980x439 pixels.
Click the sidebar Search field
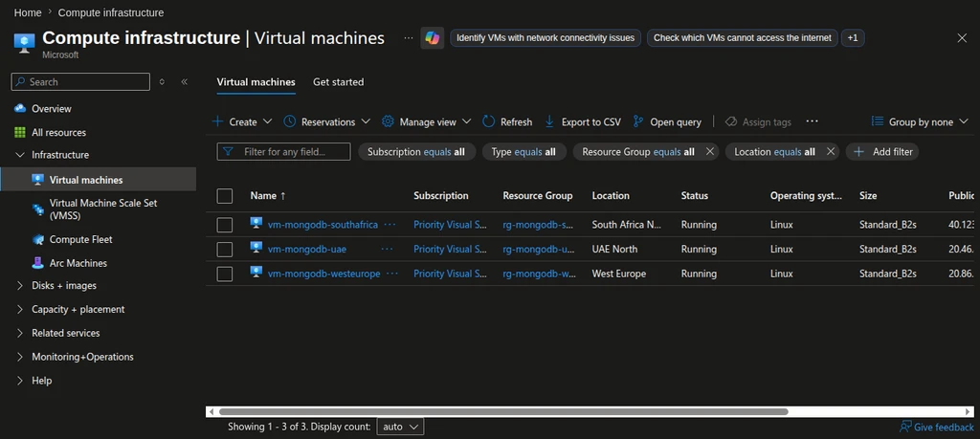80,82
